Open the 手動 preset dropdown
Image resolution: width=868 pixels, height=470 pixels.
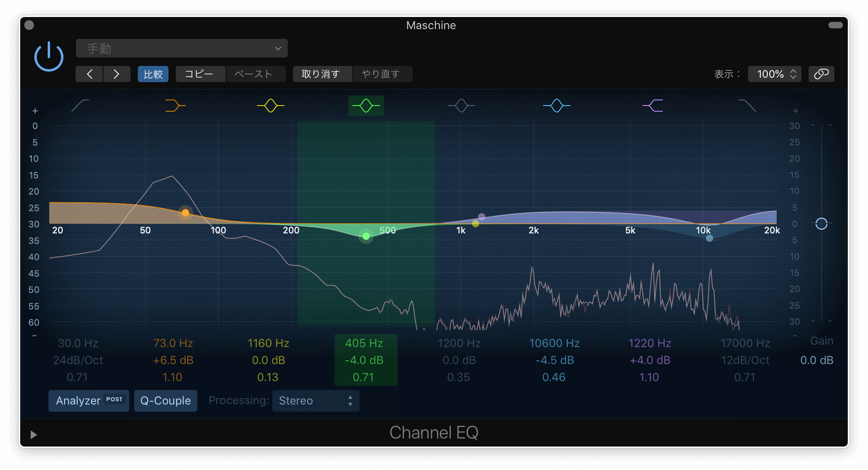pyautogui.click(x=182, y=49)
